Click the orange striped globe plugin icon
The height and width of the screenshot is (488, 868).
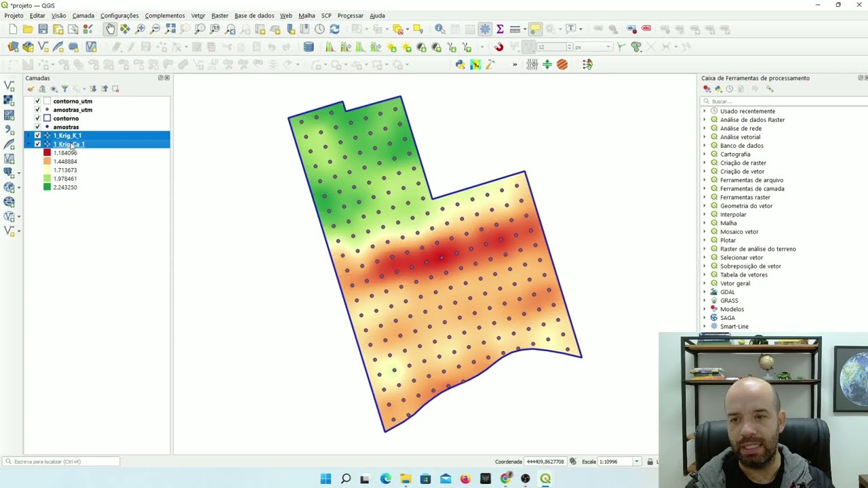(x=562, y=65)
